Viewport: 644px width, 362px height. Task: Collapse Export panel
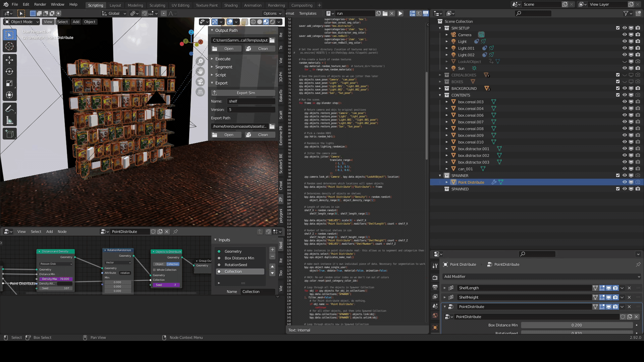click(221, 83)
